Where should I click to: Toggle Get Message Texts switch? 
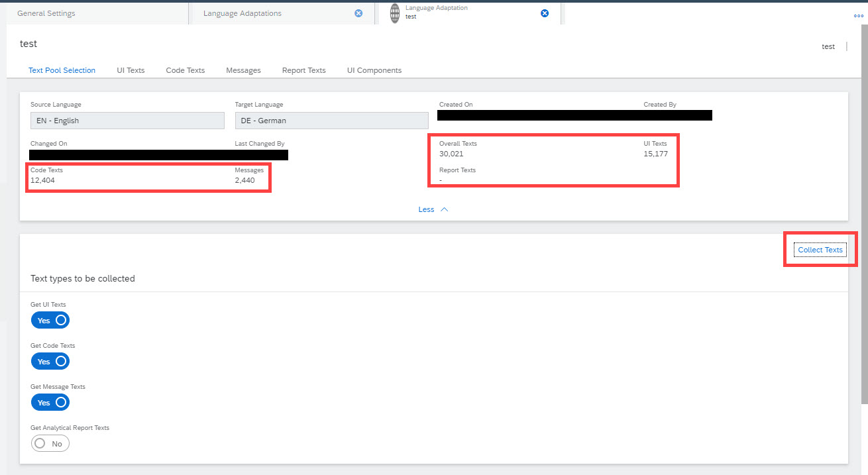tap(50, 403)
